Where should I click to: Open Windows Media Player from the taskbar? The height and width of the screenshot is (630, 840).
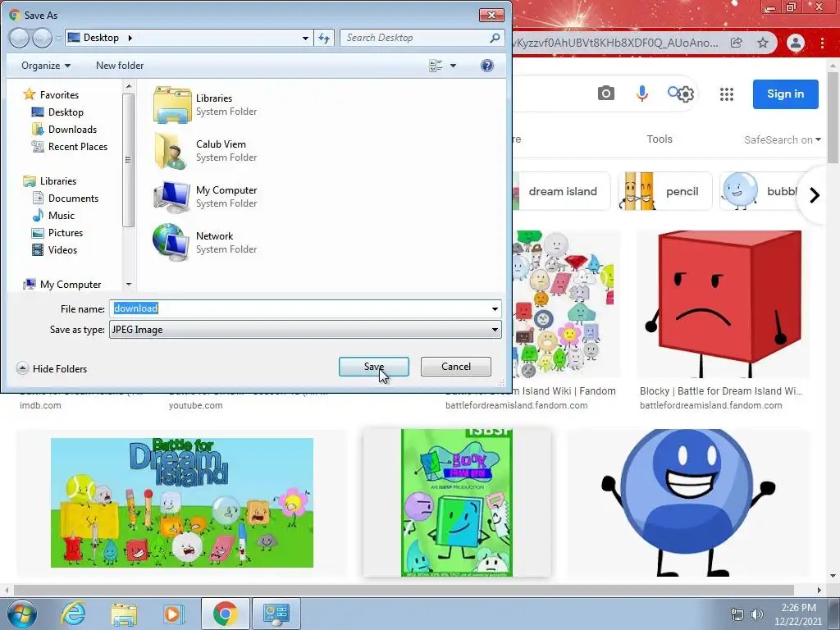174,614
